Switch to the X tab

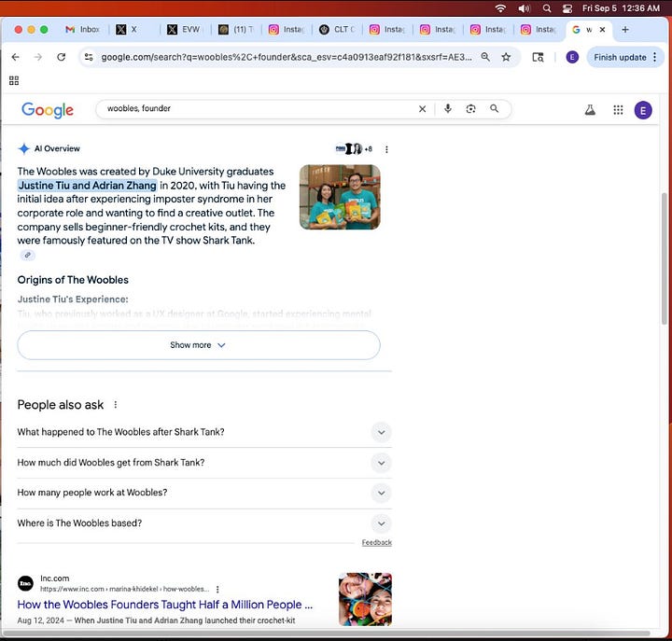coord(133,30)
